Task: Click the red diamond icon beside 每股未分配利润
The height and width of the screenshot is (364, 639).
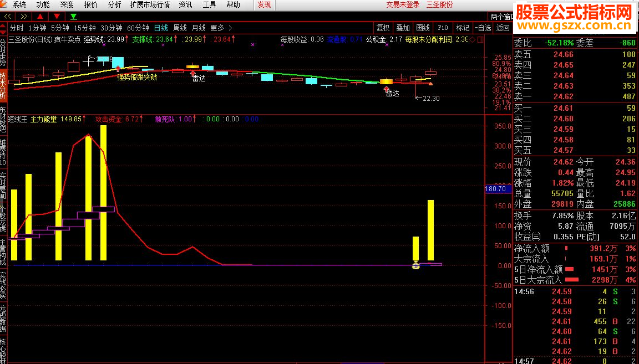Action: tap(473, 39)
